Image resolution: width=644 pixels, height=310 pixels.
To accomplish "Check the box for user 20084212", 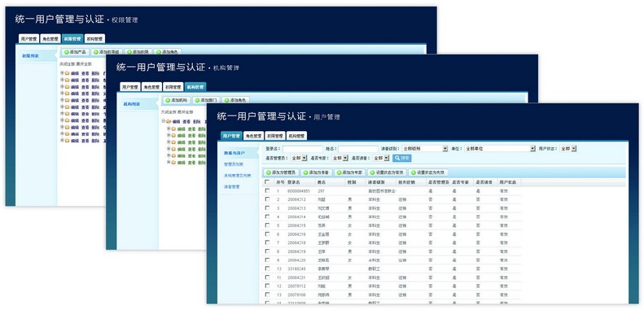I will (267, 199).
